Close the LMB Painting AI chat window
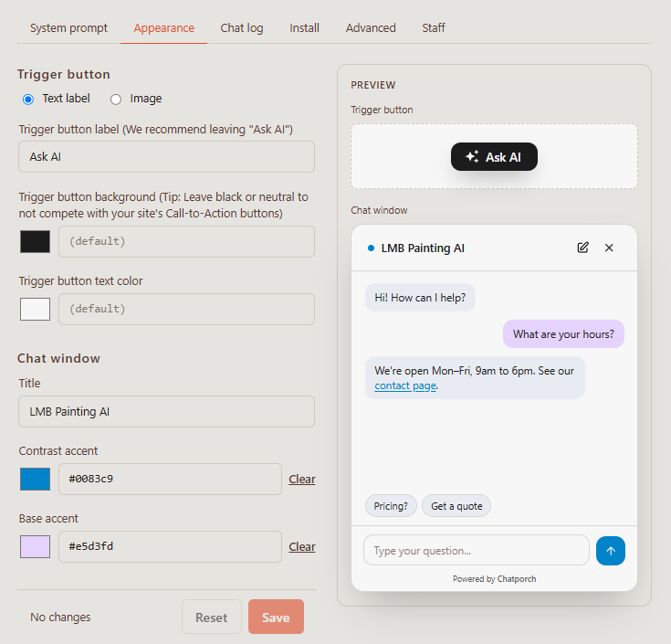Screen dimensions: 671x644 pyautogui.click(x=609, y=248)
